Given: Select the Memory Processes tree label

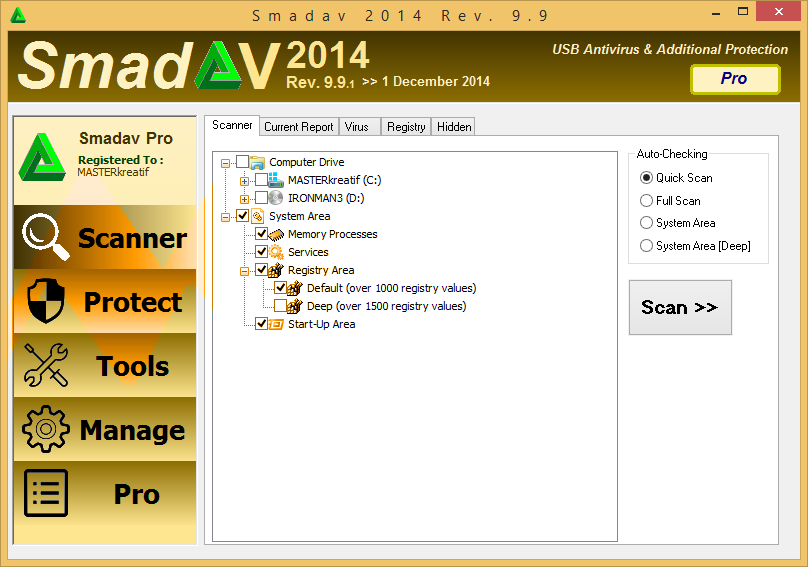Looking at the screenshot, I should coord(332,235).
